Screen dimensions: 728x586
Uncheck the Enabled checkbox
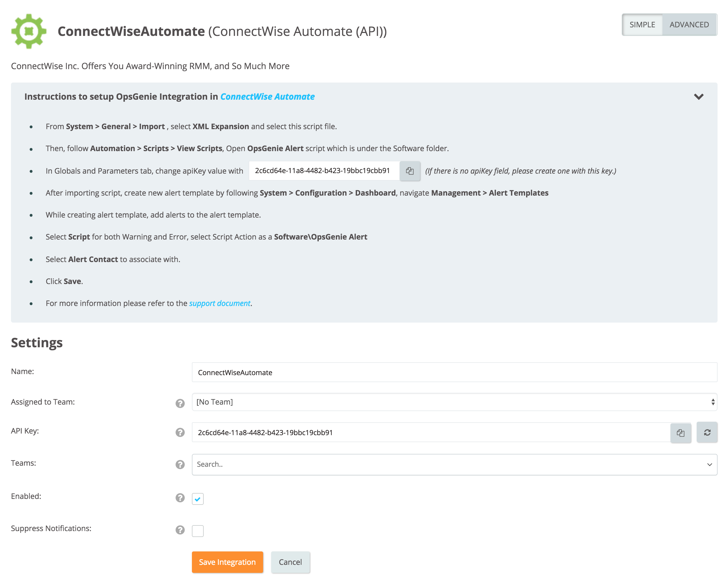tap(198, 499)
